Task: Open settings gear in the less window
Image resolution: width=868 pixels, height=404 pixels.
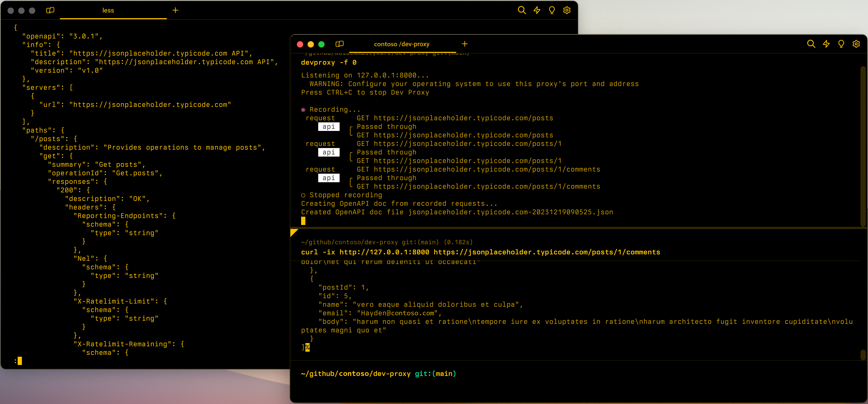Action: click(x=566, y=10)
